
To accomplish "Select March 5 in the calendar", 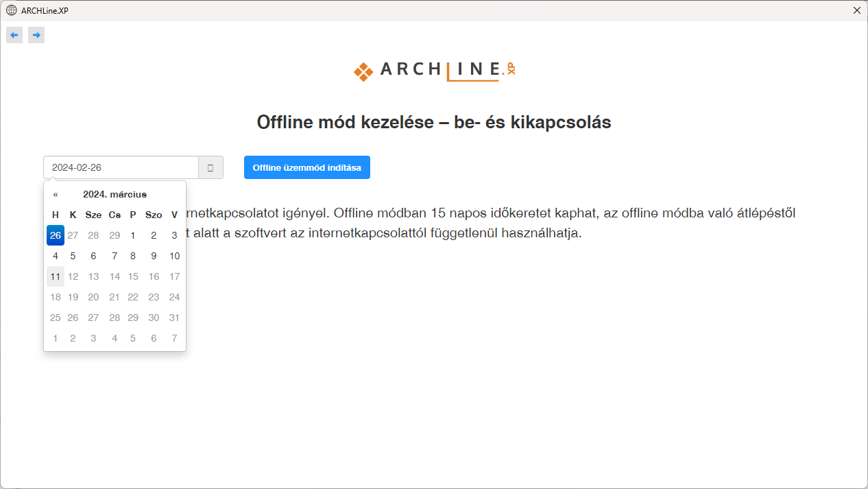I will [73, 256].
